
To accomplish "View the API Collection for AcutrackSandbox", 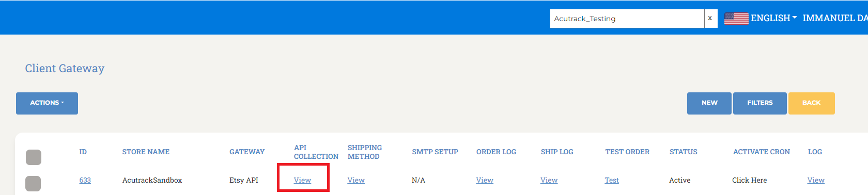I will point(302,180).
